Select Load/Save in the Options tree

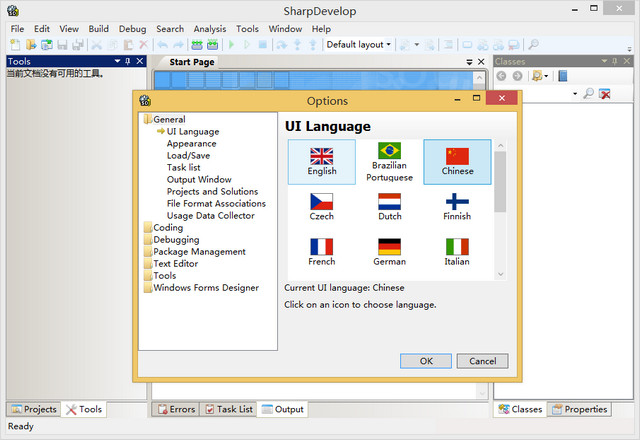click(188, 156)
